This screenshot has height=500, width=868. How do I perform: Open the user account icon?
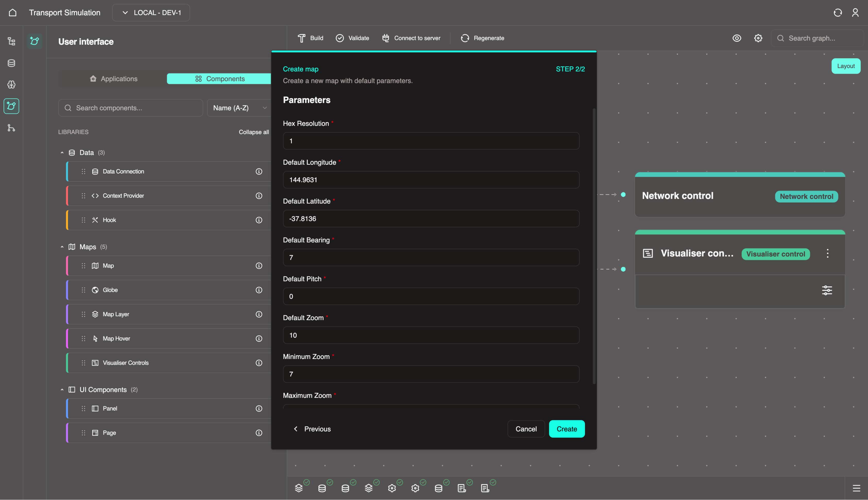[x=855, y=13]
